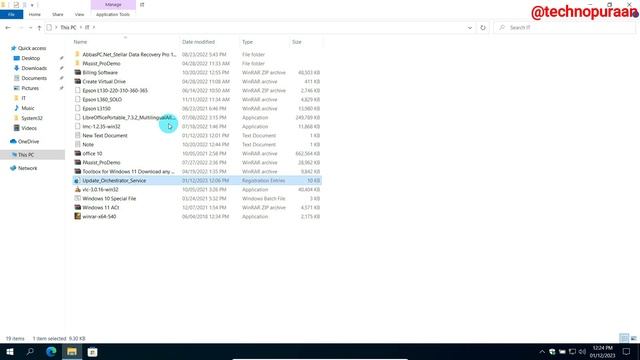Select the Windows 11 ACt archive icon

[78, 207]
